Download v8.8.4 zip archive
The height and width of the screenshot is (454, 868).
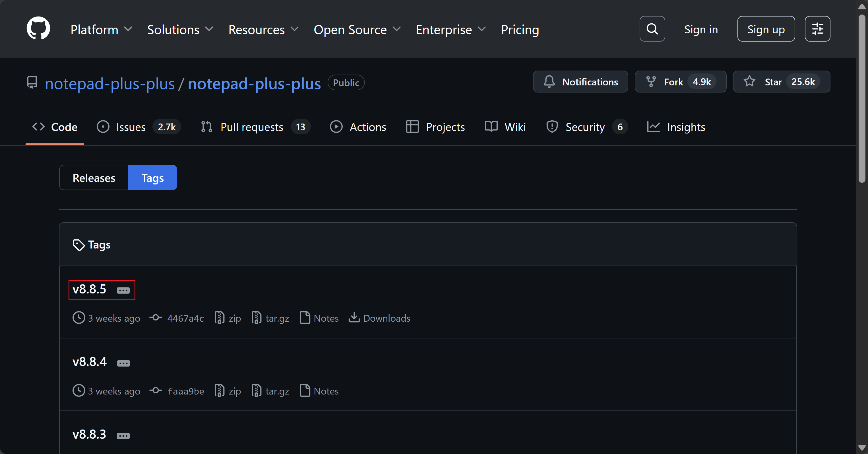pyautogui.click(x=228, y=391)
